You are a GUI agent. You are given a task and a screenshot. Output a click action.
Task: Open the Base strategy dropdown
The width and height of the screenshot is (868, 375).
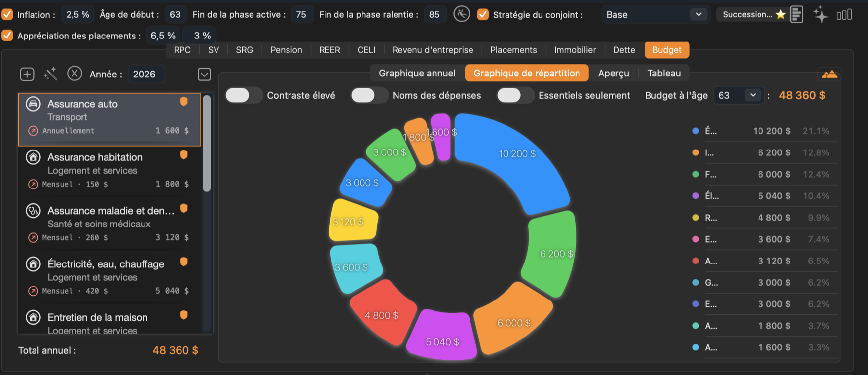click(x=654, y=14)
